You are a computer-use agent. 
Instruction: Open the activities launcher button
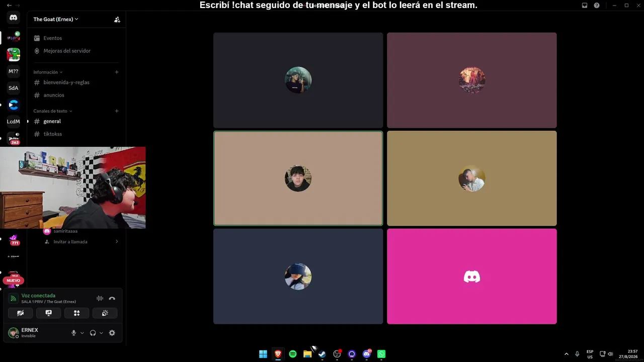(x=77, y=313)
